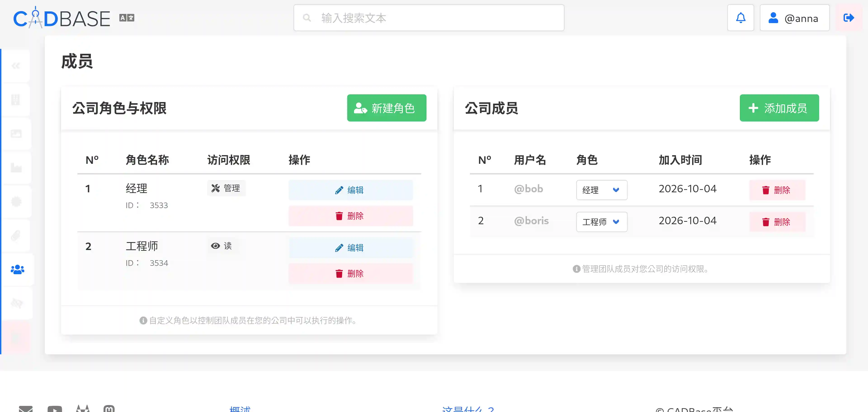Click the 2026-10-04 date in @bob's row

point(687,189)
